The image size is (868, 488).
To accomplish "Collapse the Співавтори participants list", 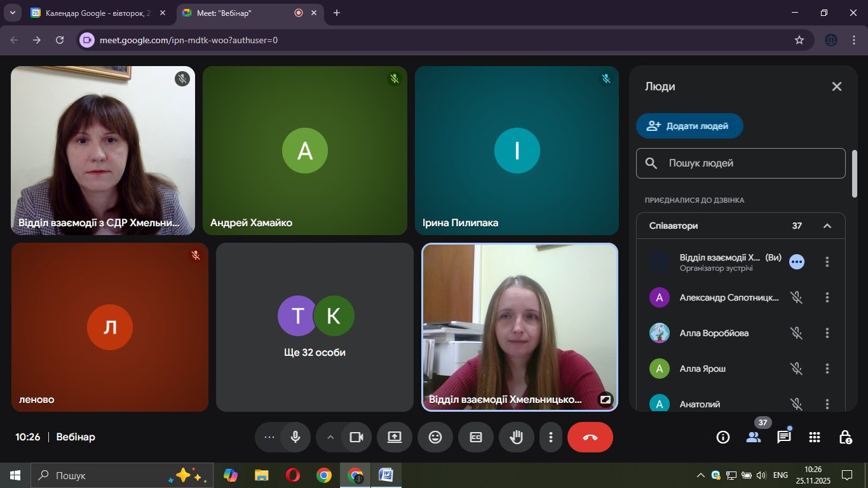I will tap(827, 226).
